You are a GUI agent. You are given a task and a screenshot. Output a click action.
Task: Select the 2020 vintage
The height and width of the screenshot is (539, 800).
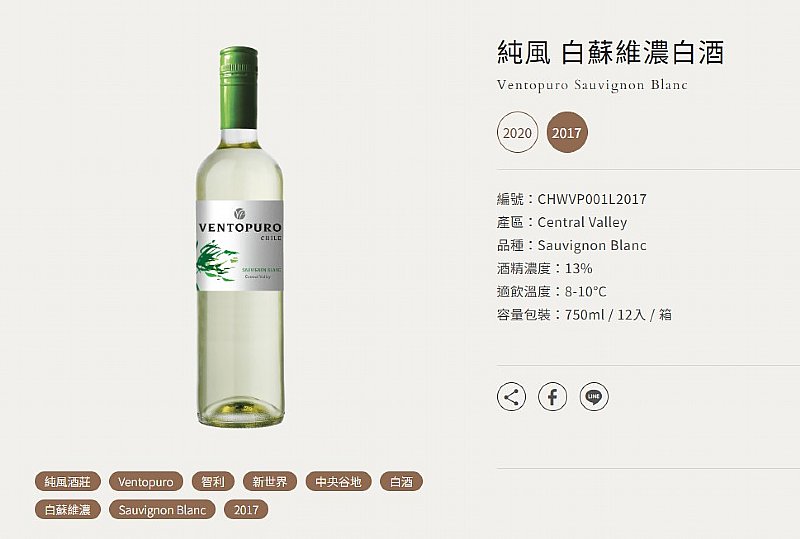click(517, 133)
